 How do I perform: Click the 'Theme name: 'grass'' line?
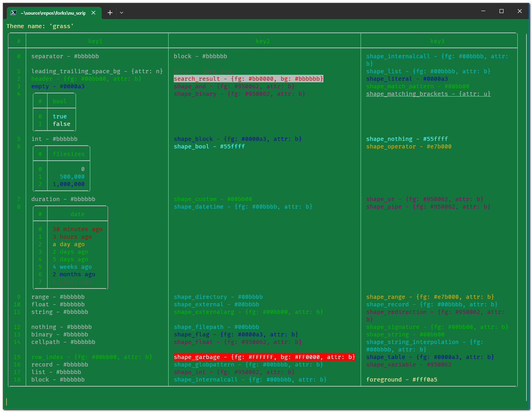[40, 26]
